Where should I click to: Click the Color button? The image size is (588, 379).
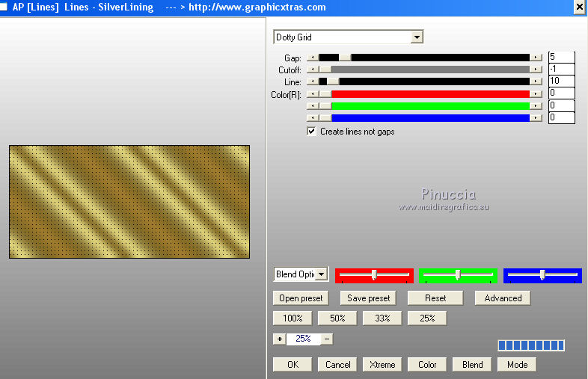point(427,364)
